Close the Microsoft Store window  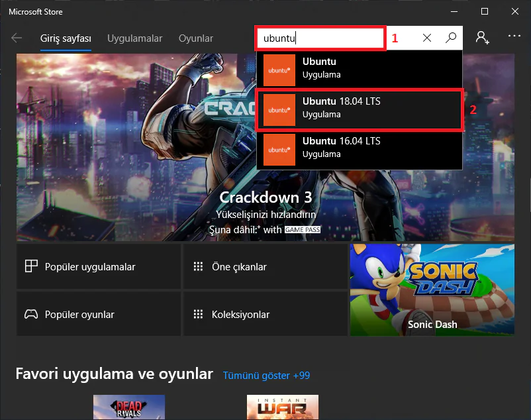[515, 11]
